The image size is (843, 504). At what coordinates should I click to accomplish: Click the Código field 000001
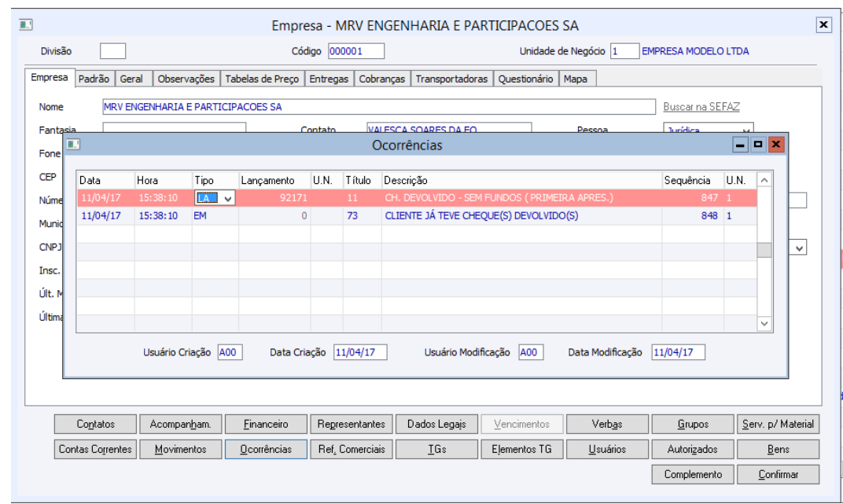click(356, 51)
